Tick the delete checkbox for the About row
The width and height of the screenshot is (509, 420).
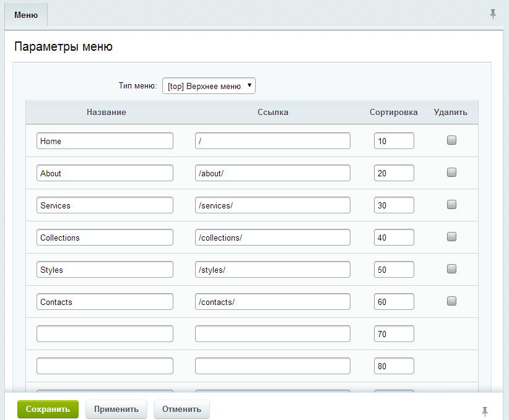click(451, 172)
